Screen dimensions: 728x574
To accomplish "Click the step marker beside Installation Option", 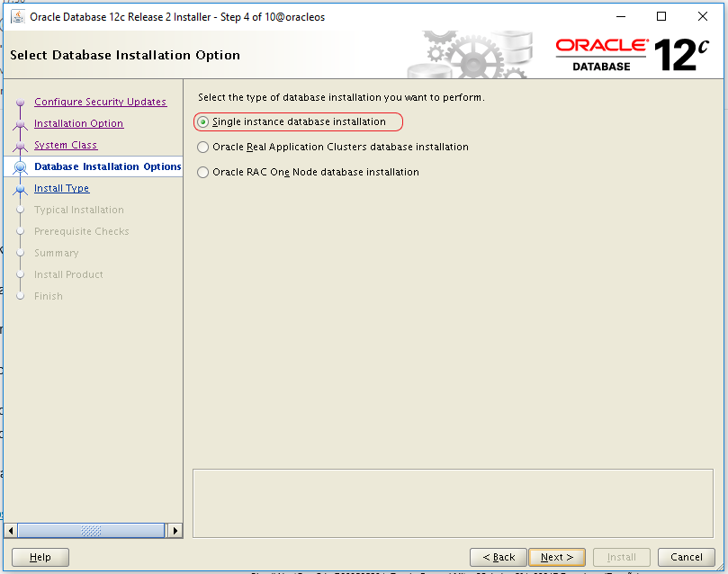I will pos(20,124).
